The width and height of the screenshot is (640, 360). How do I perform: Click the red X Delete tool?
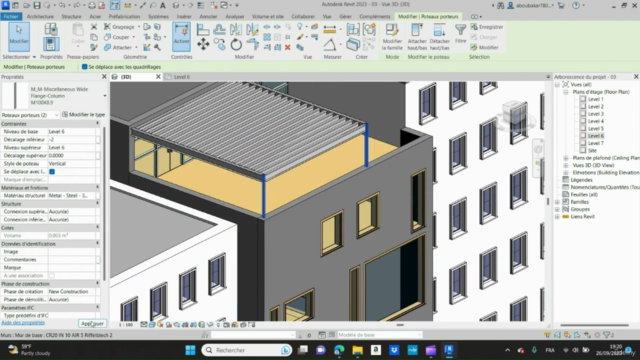coord(287,47)
